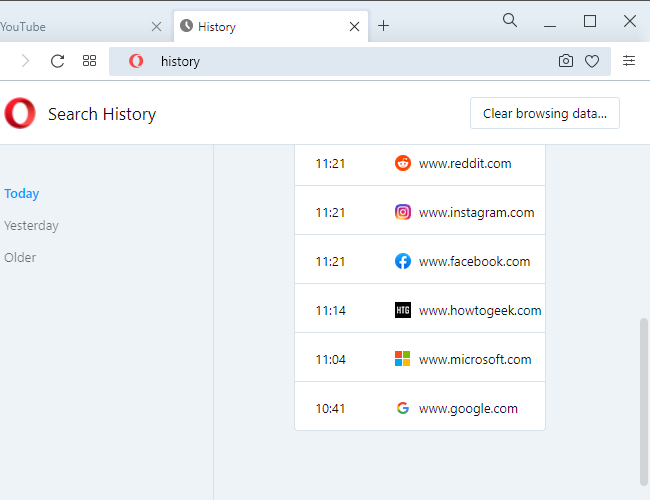Add page to bookmarks heart icon
The width and height of the screenshot is (650, 500).
tap(592, 61)
